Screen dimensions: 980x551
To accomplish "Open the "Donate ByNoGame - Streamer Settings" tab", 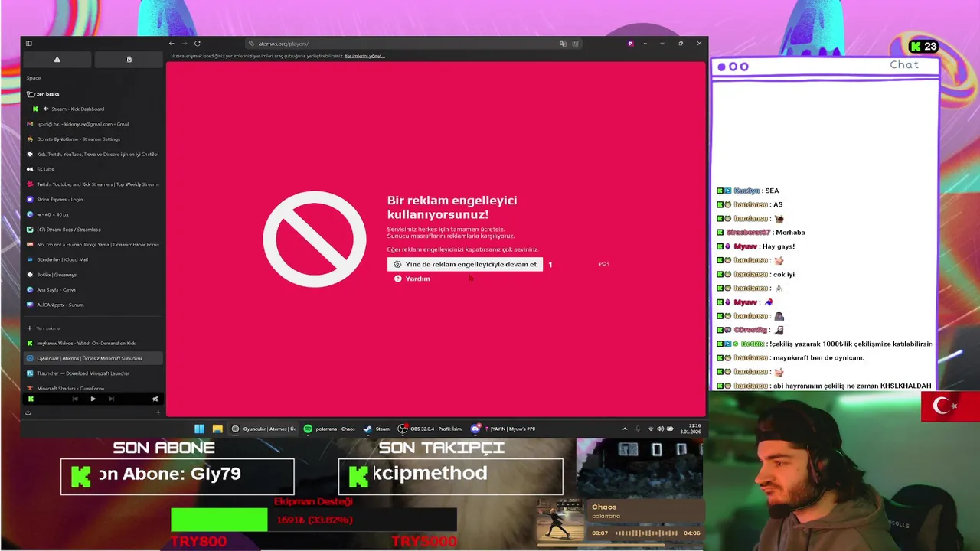I will point(93,139).
